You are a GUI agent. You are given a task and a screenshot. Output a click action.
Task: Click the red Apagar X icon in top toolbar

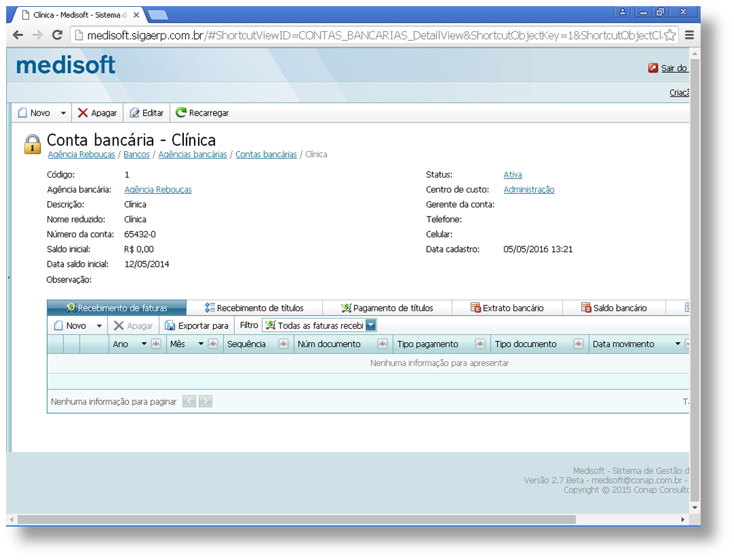[x=83, y=113]
